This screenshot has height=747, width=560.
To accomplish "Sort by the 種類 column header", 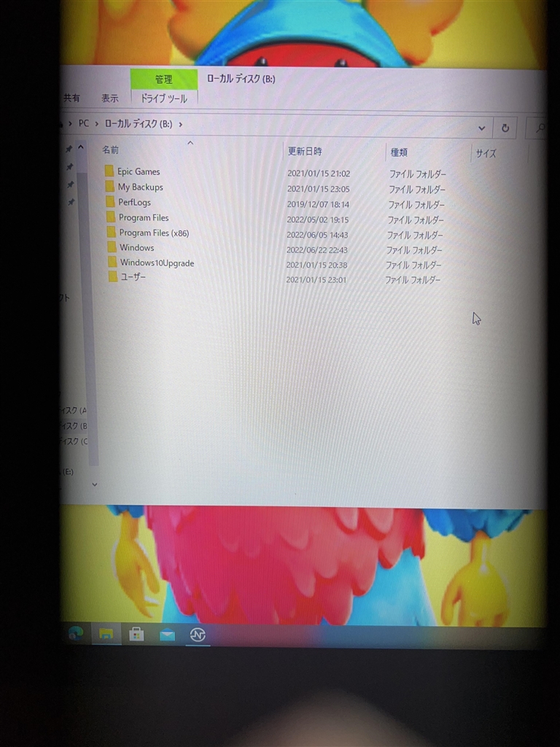I will [399, 152].
